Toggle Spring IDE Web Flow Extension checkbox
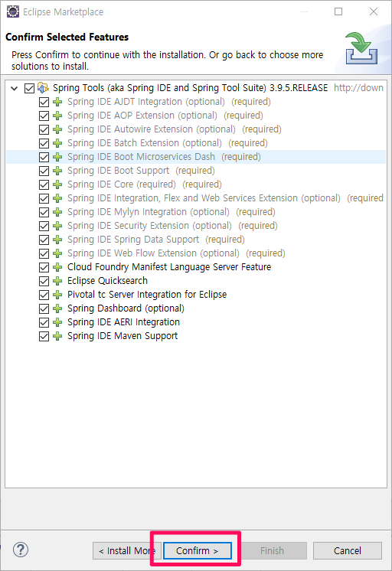 (x=44, y=253)
